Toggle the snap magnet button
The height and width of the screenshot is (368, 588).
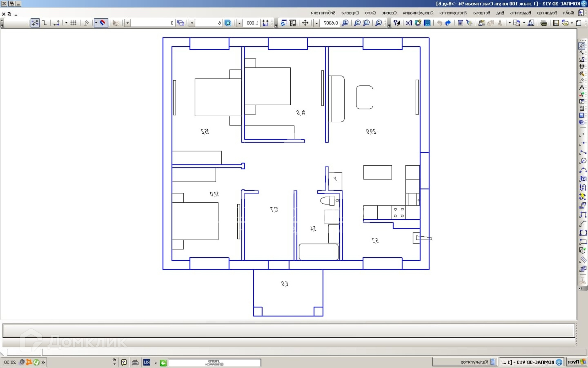[103, 23]
